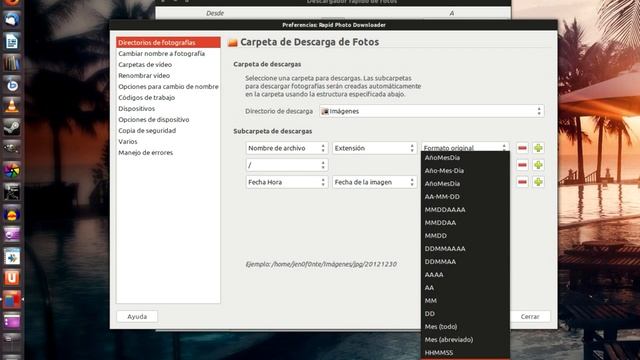Open the purple window app in dock
The width and height of the screenshot is (640, 360).
point(11,320)
